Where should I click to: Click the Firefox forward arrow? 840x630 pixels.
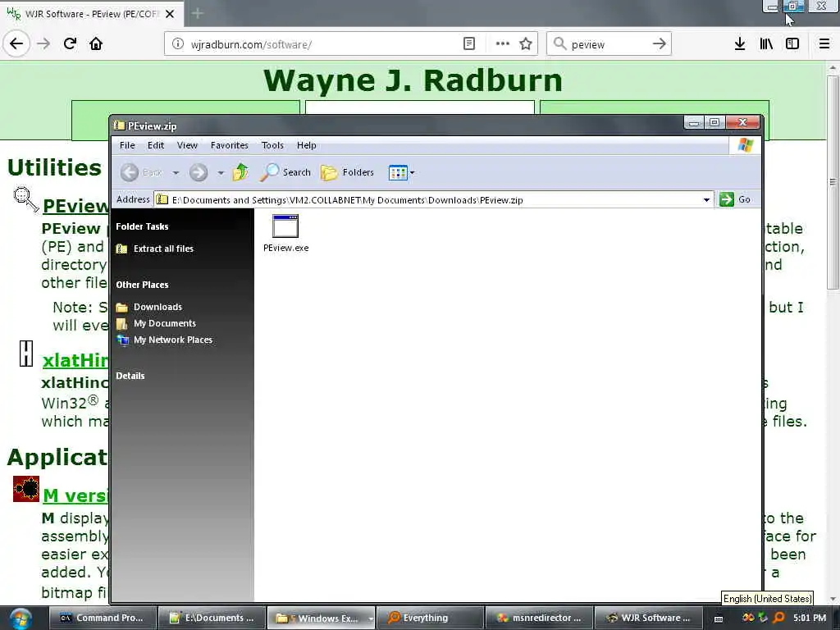(43, 43)
